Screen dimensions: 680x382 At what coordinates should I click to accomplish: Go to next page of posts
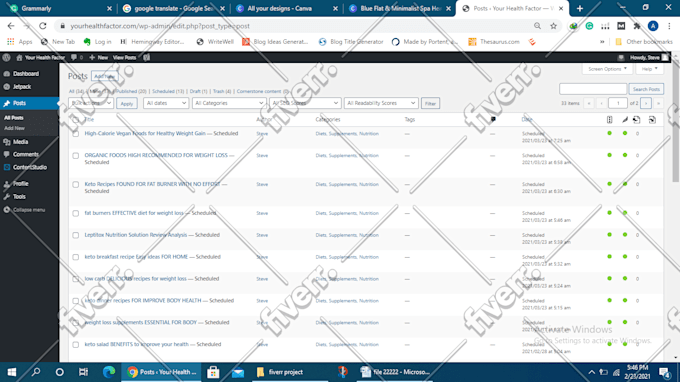pos(646,103)
